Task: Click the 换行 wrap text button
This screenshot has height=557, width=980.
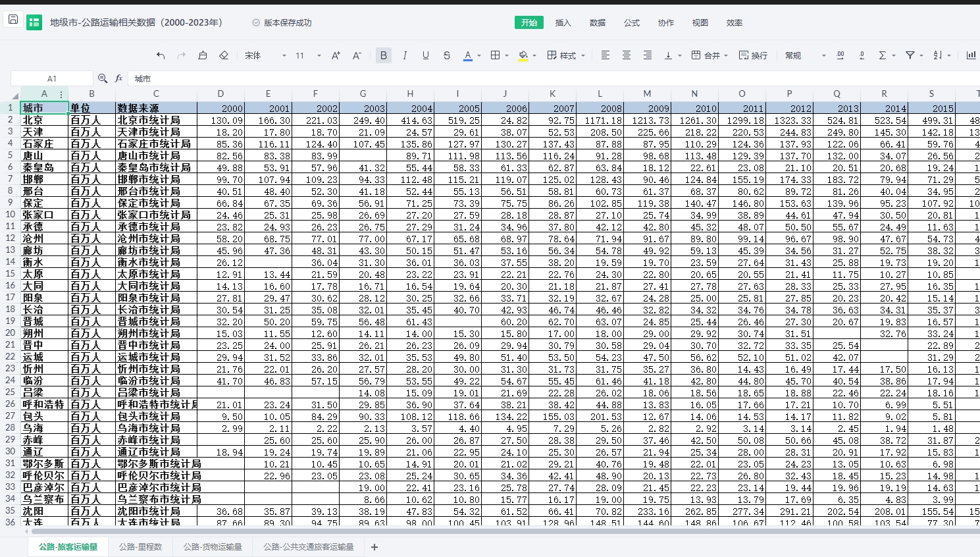Action: [754, 55]
